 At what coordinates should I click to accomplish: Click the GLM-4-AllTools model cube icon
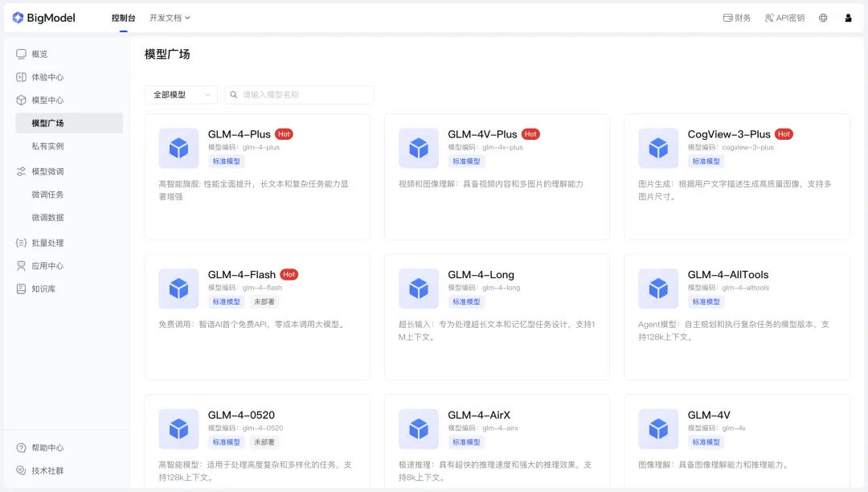(x=658, y=289)
